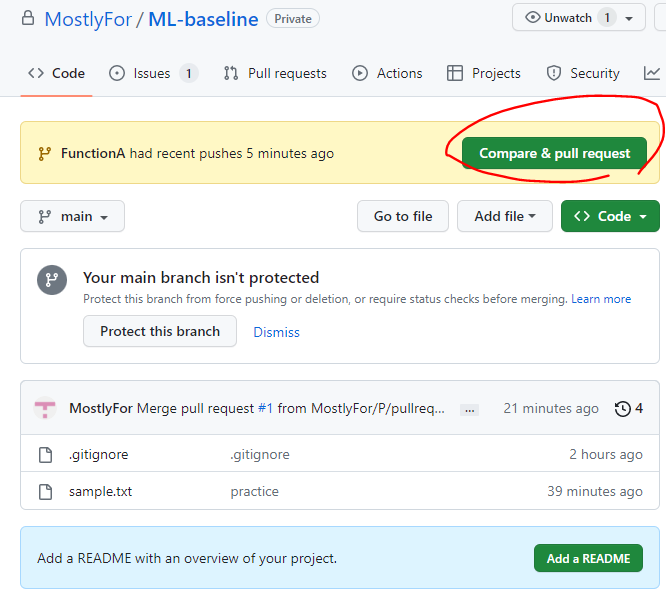Click the 39 minutes ago timestamp
Image resolution: width=666 pixels, height=589 pixels.
click(x=595, y=491)
